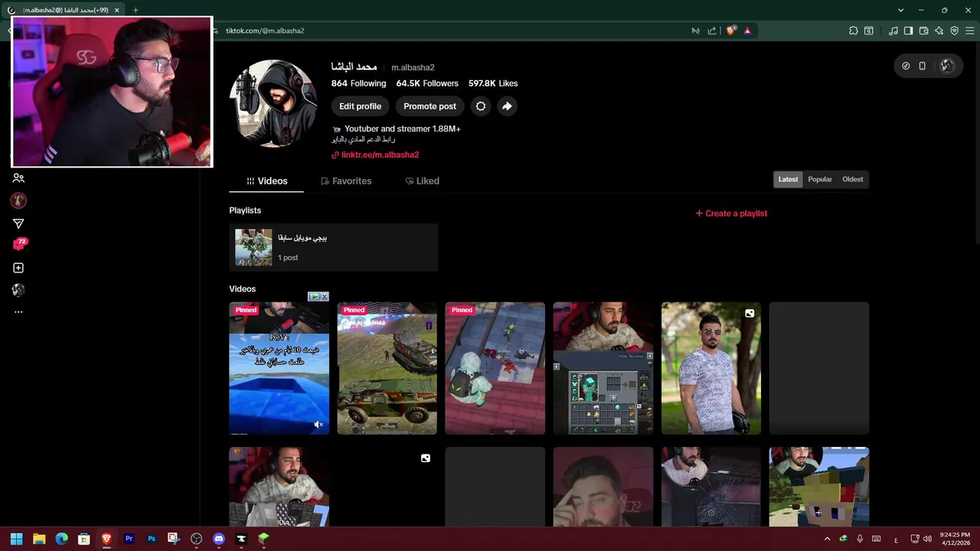Image resolution: width=980 pixels, height=551 pixels.
Task: Click the Get Coins icon at top right
Action: coord(906,66)
